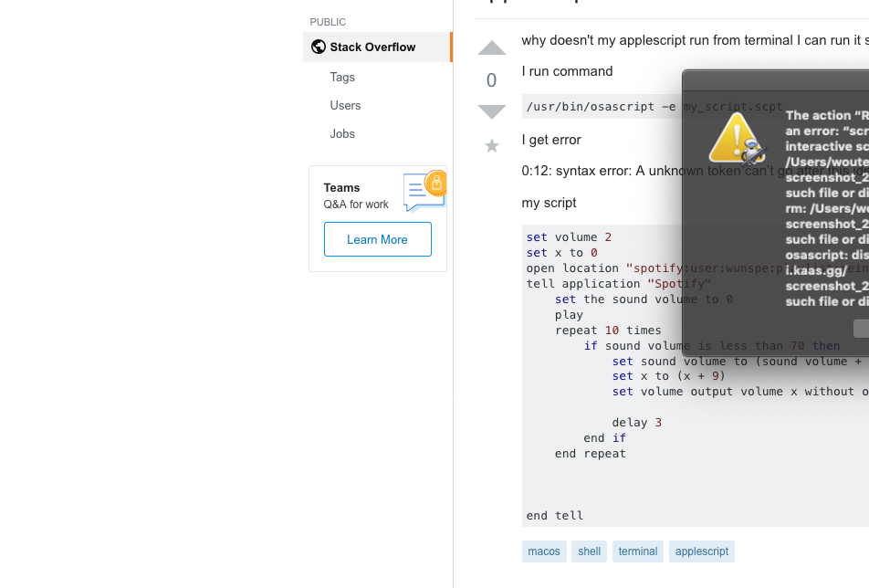Viewport: 869px width, 588px height.
Task: Click the AppleScript code on the 'end tell' line
Action: tap(555, 515)
